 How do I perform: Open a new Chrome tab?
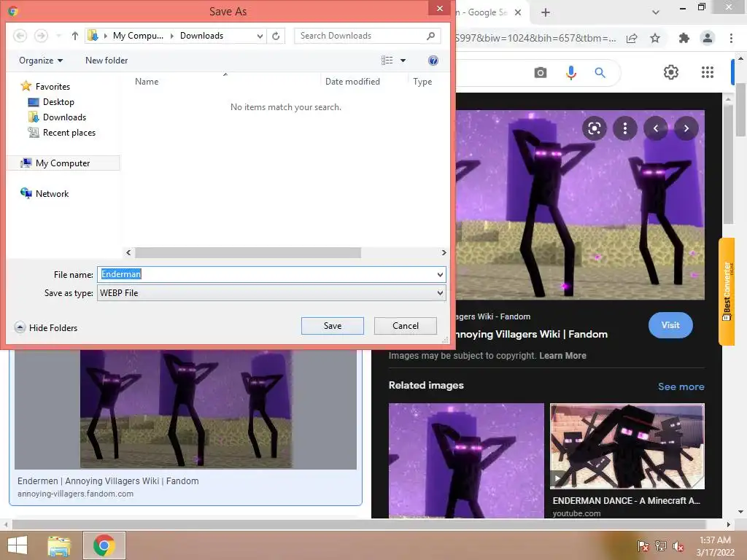pyautogui.click(x=546, y=12)
